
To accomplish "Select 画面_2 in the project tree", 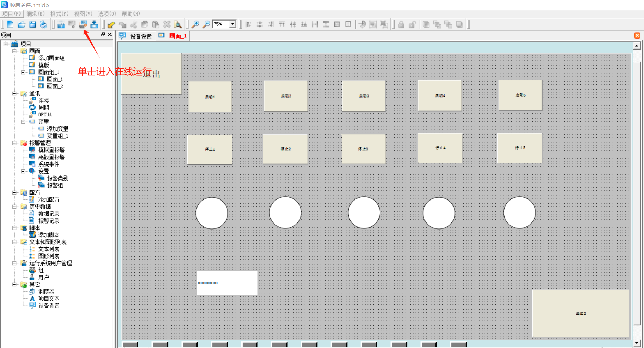I will point(55,86).
